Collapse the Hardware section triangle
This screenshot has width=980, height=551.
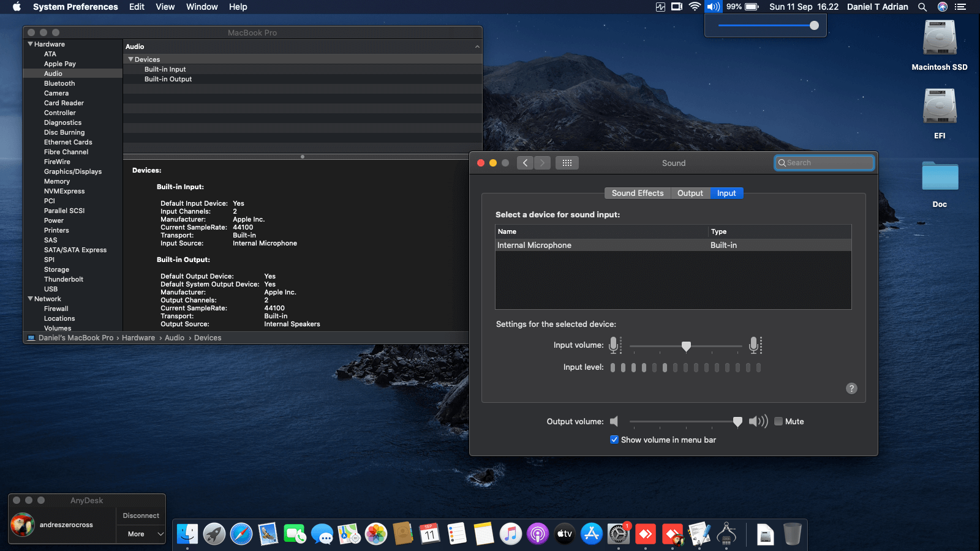(30, 44)
